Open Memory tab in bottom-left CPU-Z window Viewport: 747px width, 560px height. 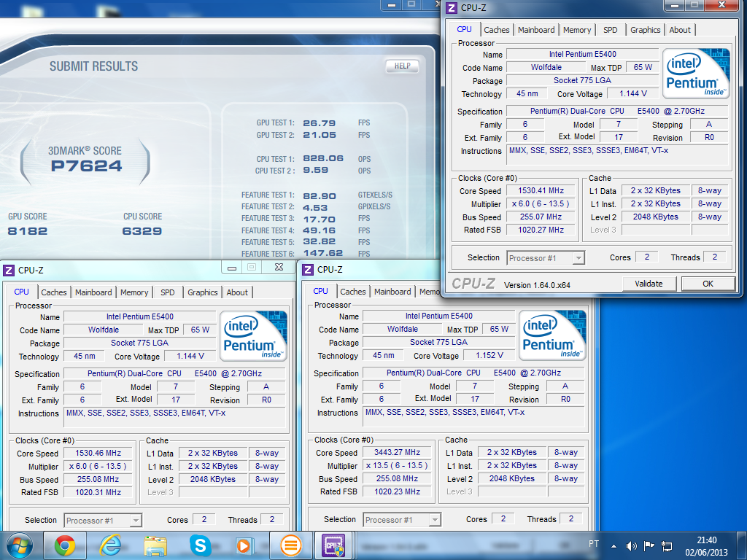point(134,292)
